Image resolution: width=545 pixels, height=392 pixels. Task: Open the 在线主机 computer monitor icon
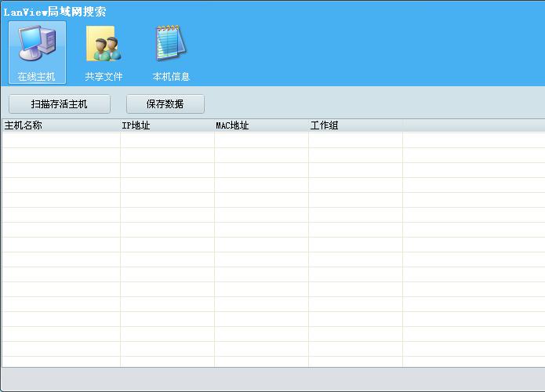pyautogui.click(x=37, y=43)
